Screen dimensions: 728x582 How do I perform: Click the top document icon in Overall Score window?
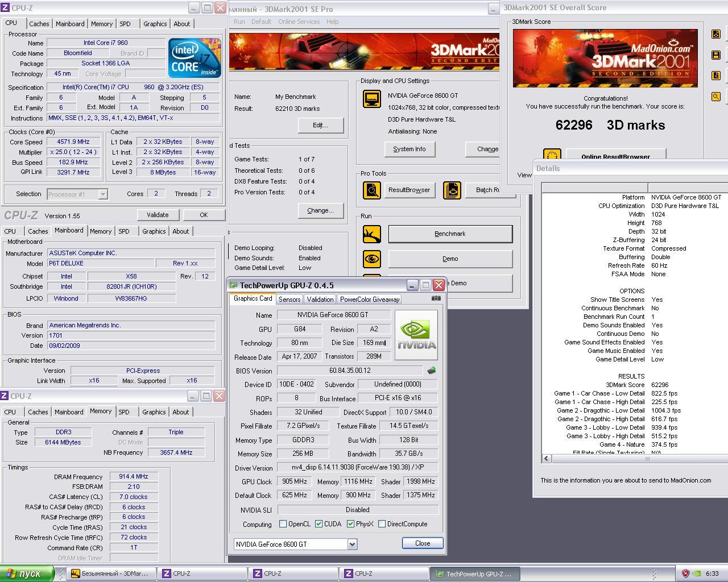716,34
